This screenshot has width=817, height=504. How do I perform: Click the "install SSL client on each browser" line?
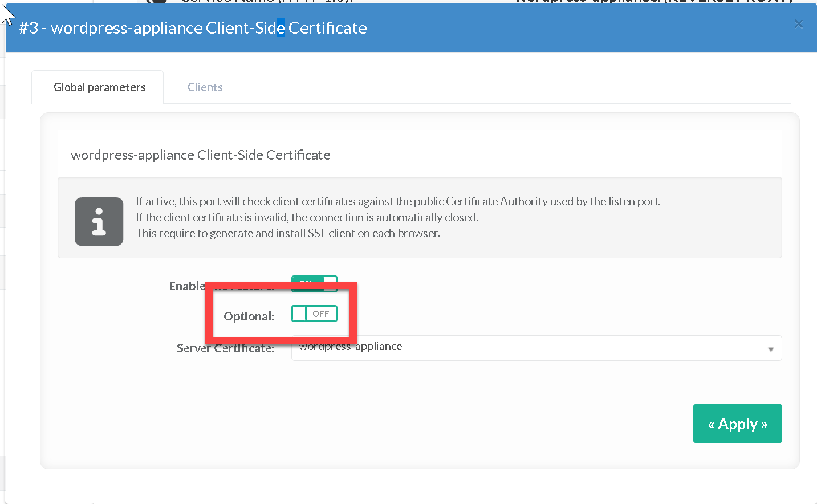287,233
